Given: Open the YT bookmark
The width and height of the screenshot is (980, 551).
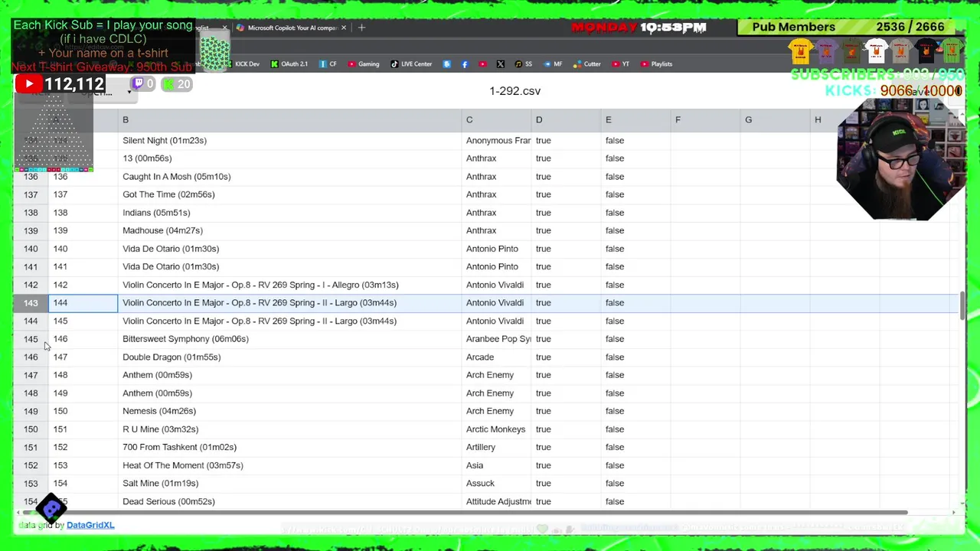Looking at the screenshot, I should [x=621, y=64].
